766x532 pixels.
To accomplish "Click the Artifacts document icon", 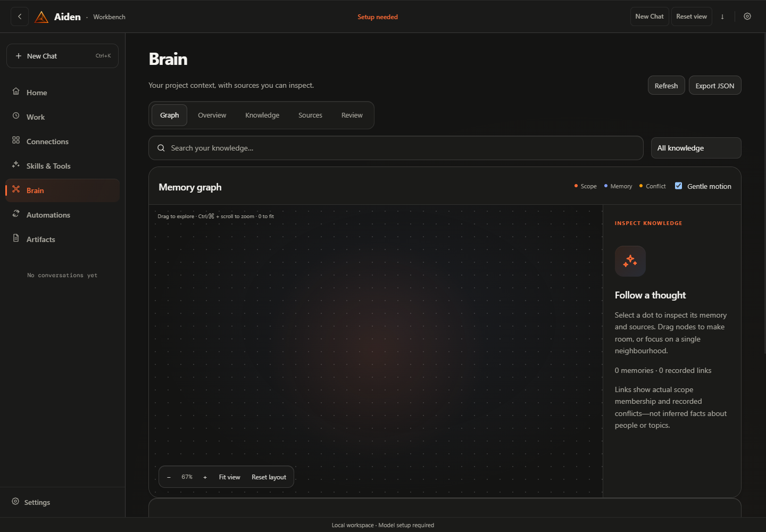I will click(16, 238).
